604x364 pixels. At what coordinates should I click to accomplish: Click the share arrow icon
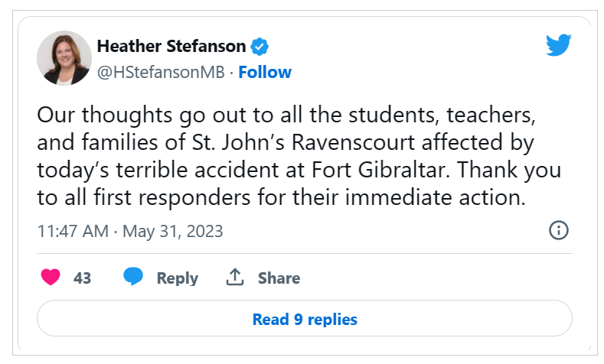pos(235,278)
